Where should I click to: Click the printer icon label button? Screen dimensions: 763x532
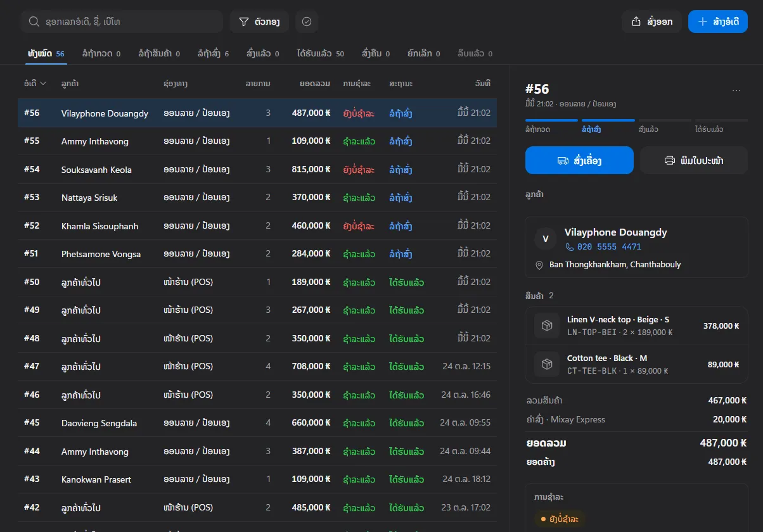click(693, 160)
